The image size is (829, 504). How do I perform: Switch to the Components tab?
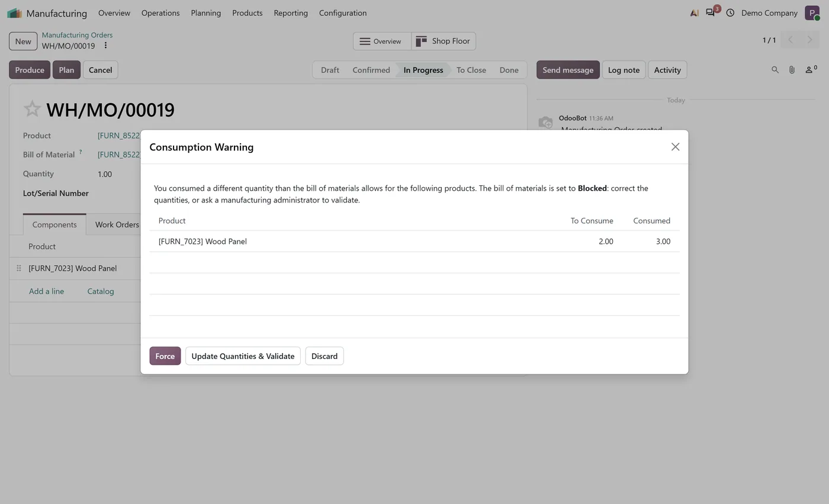pos(54,224)
